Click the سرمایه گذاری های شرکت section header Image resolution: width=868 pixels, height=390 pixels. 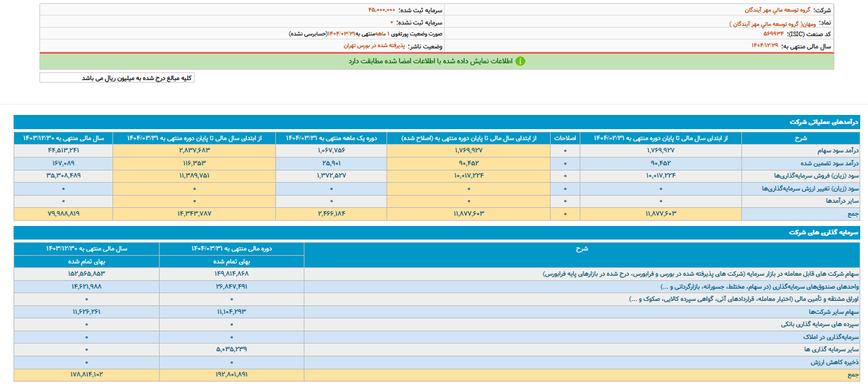point(823,232)
